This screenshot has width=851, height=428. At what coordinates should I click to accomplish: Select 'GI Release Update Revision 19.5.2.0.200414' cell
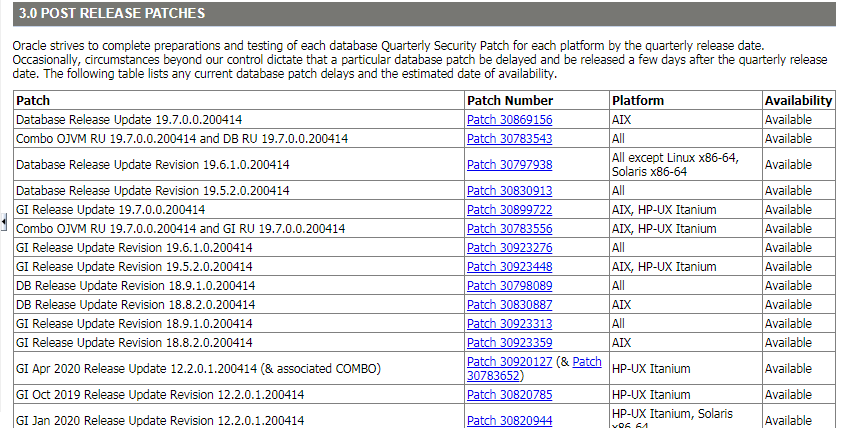(x=239, y=267)
